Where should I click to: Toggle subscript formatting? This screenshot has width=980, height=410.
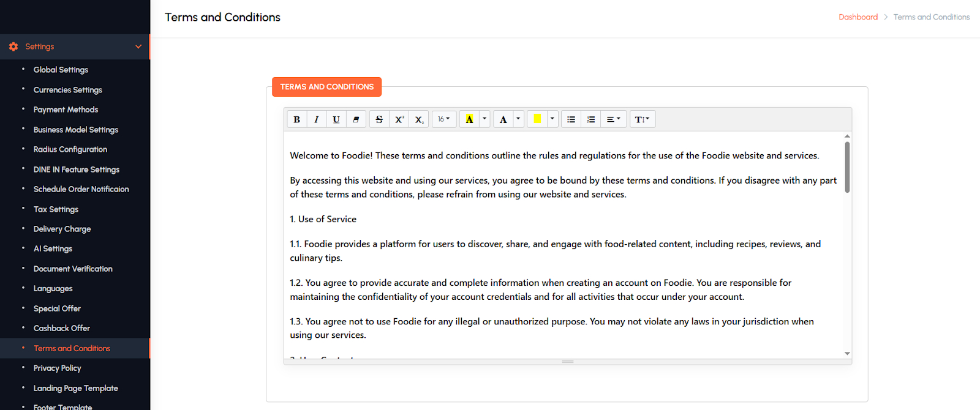click(x=419, y=119)
